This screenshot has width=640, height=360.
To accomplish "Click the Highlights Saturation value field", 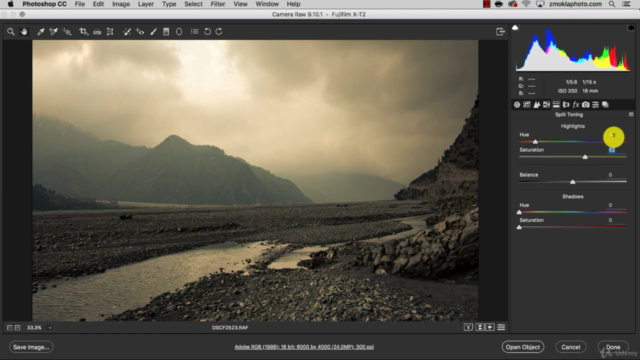I will tap(612, 150).
